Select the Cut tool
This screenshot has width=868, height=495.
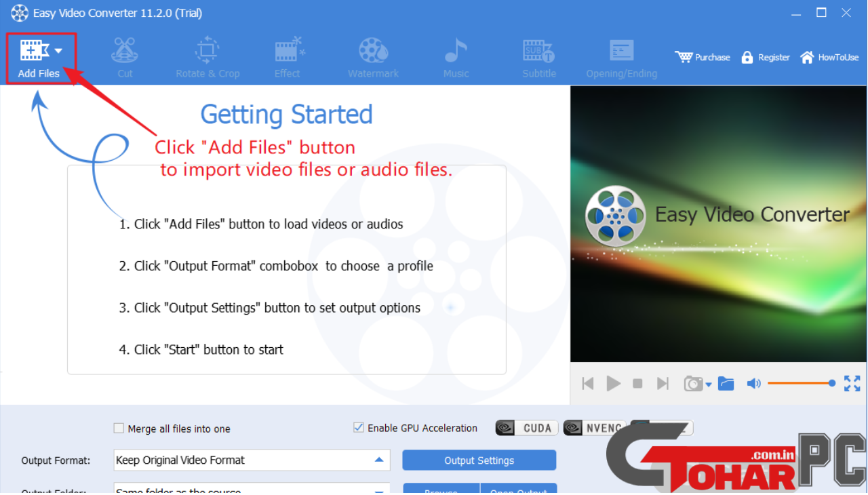click(125, 58)
